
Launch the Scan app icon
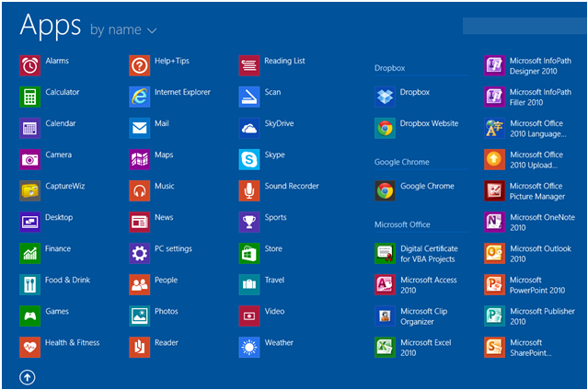(x=249, y=97)
